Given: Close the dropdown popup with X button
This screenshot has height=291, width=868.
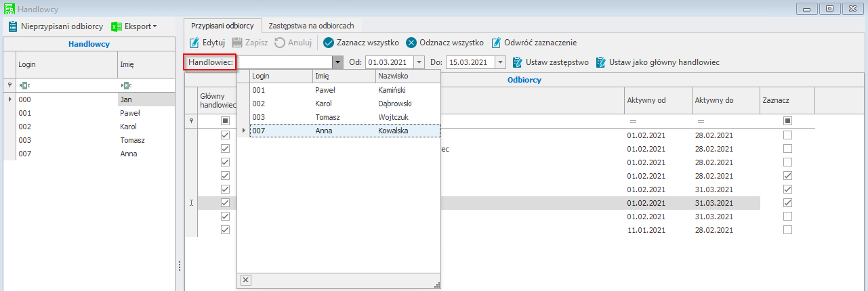Looking at the screenshot, I should coord(246,280).
